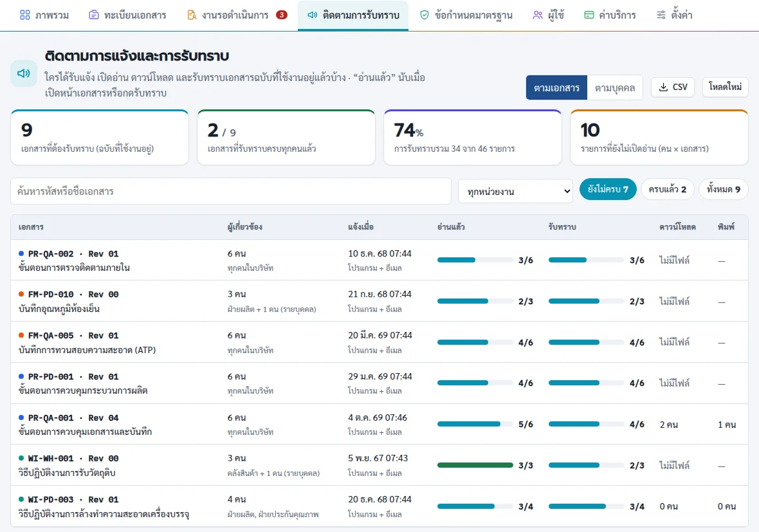Switch to ค่าบริการ tab
The width and height of the screenshot is (759, 532).
click(610, 15)
